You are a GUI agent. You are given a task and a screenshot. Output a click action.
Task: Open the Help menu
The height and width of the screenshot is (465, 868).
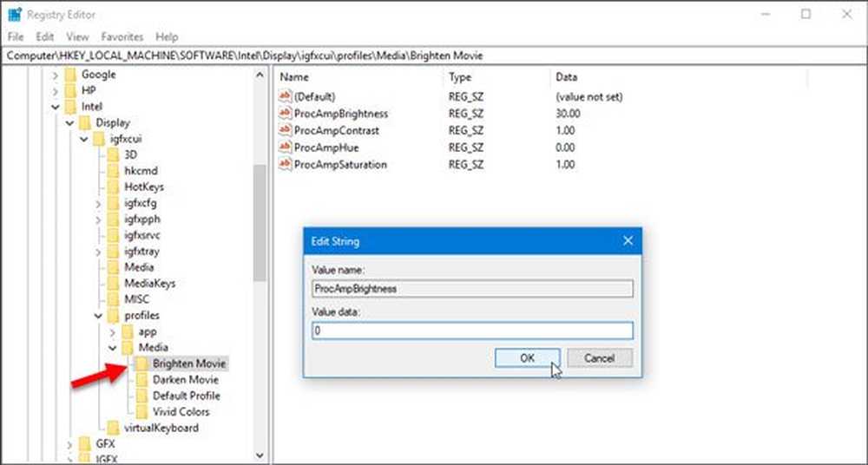[167, 37]
